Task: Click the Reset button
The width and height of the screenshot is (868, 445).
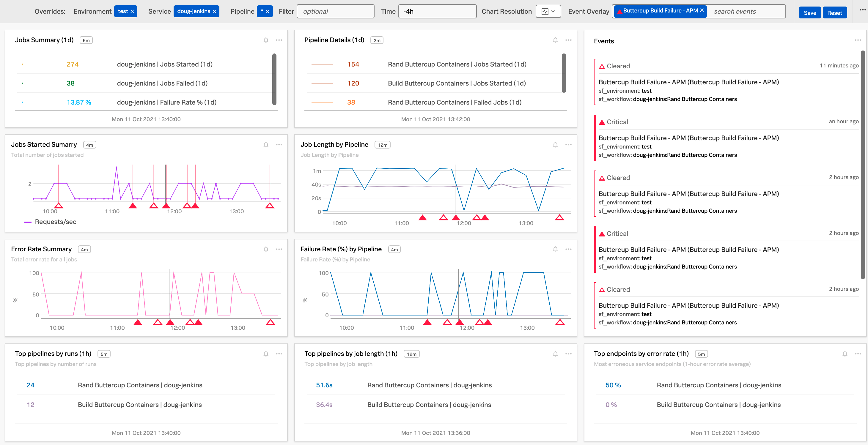Action: 834,13
